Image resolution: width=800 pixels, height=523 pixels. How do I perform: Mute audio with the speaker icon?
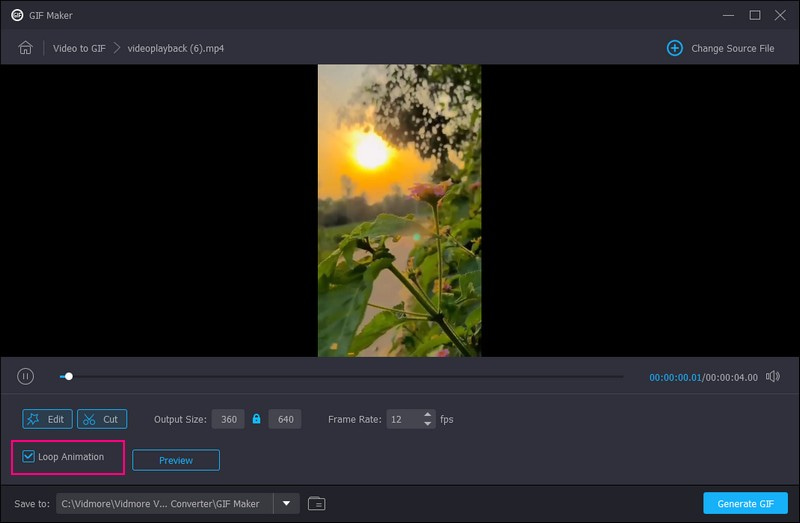[x=772, y=376]
